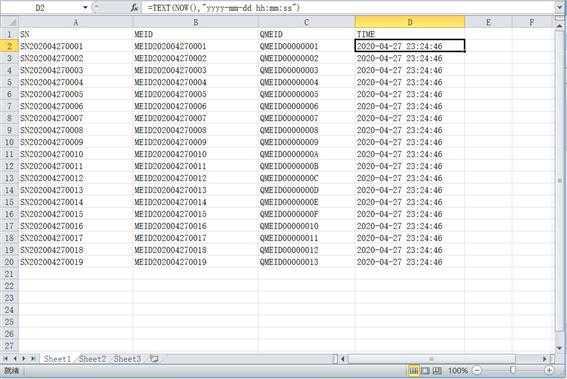Open the Sheet2 tab

92,359
